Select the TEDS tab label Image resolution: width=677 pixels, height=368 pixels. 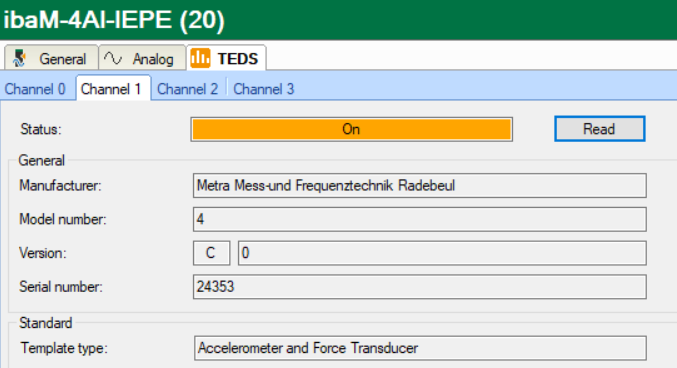(x=237, y=59)
